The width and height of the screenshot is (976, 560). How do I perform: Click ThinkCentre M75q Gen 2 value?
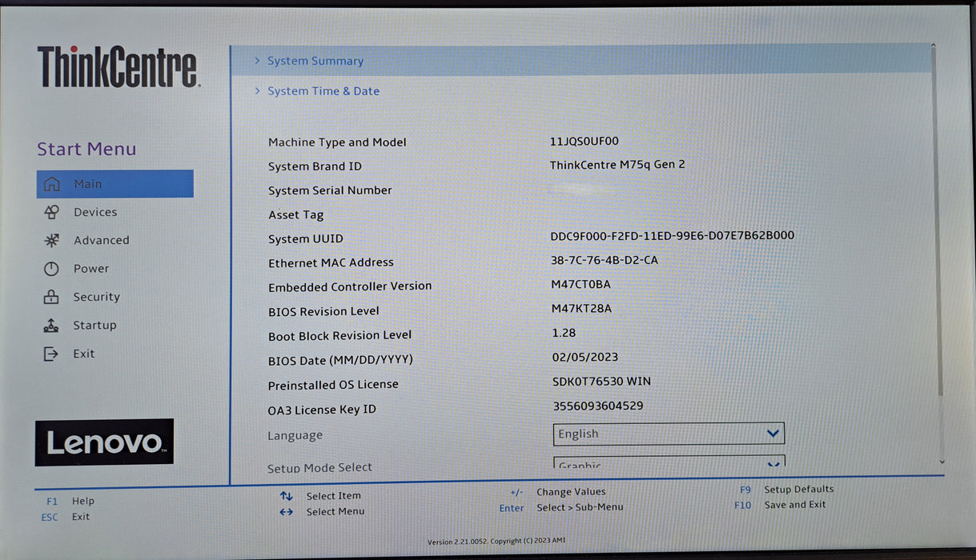pos(617,165)
